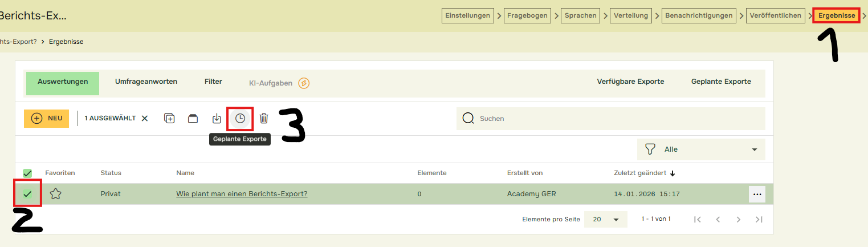The image size is (868, 247).
Task: Go to the Ergebnisse step
Action: [837, 15]
